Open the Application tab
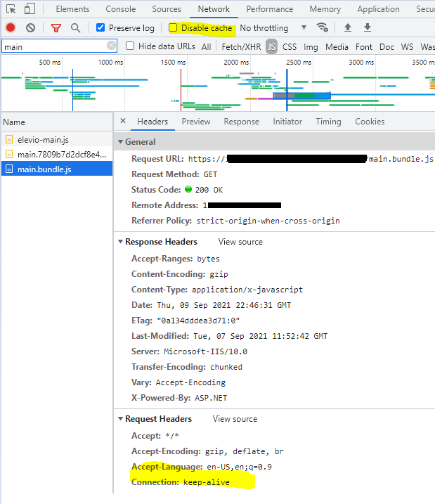Screen dimensions: 435x504 pyautogui.click(x=379, y=9)
